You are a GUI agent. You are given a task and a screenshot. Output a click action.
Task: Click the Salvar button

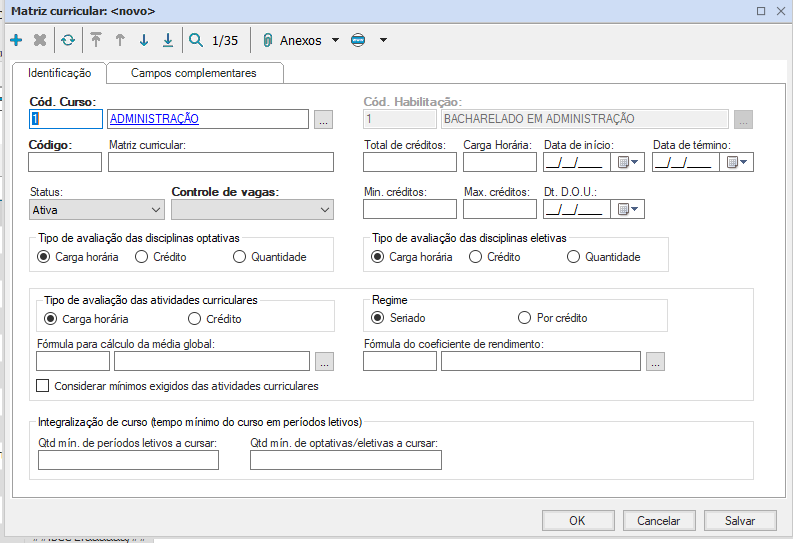pos(740,520)
